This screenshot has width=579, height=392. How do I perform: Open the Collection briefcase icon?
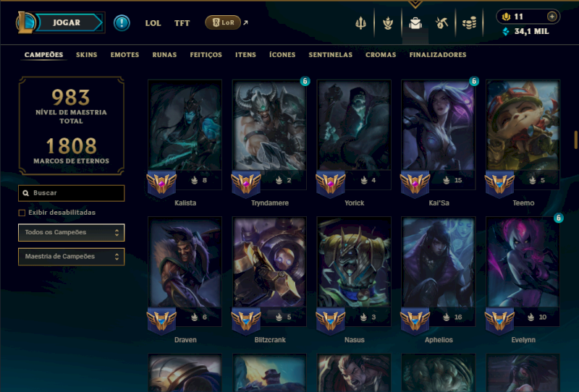point(415,23)
